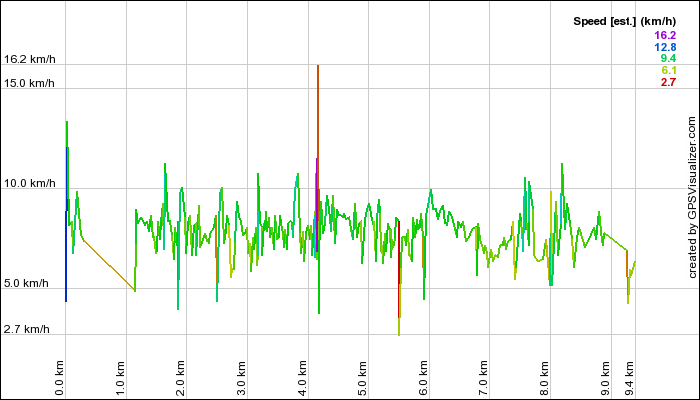The height and width of the screenshot is (400, 700).
Task: Click the 2.7 km/h y-axis label
Action: pyautogui.click(x=26, y=329)
